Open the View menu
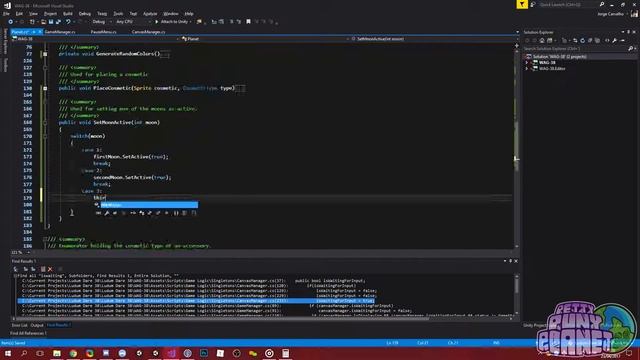 pos(33,13)
